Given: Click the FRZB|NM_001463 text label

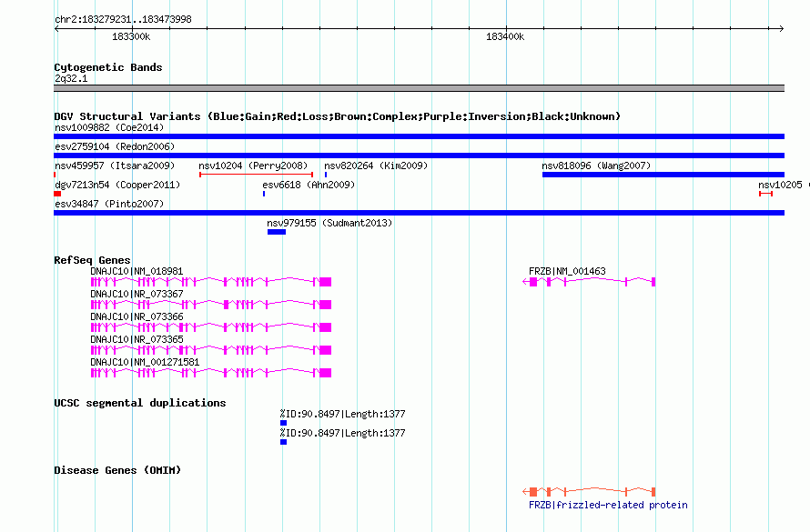Looking at the screenshot, I should point(567,271).
